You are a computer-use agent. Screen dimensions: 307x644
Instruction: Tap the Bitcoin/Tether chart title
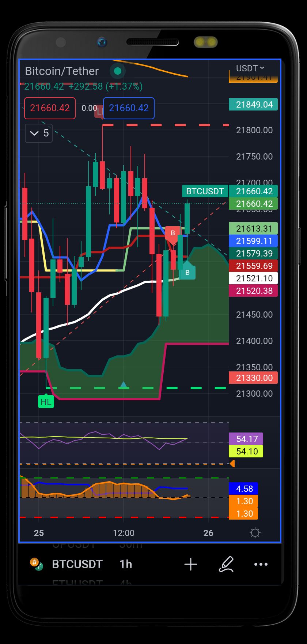[x=62, y=71]
